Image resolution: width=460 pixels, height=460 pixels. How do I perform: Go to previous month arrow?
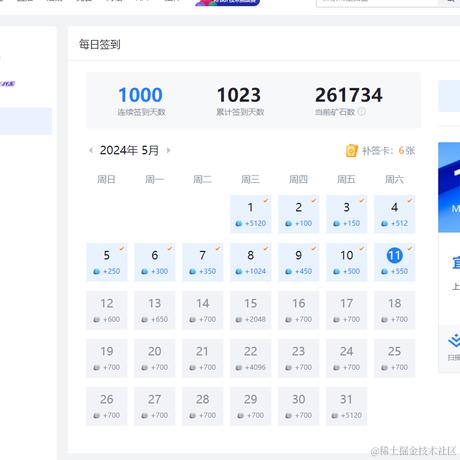tap(91, 150)
